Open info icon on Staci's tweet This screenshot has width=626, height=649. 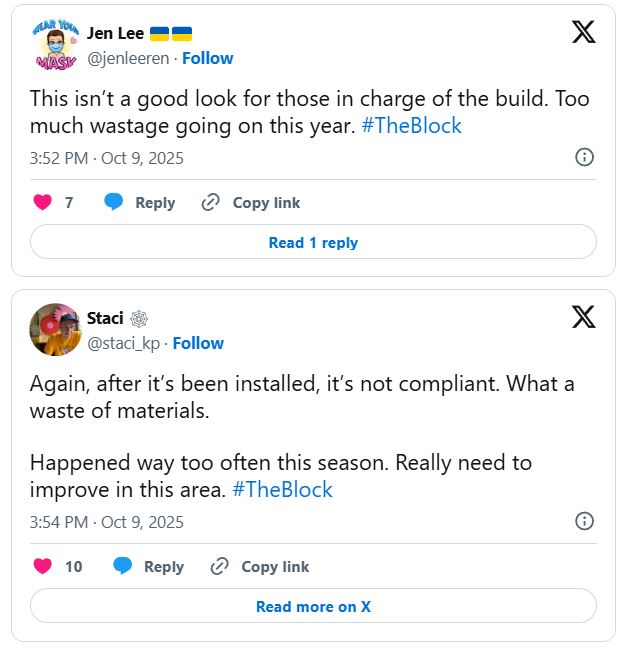(x=585, y=521)
